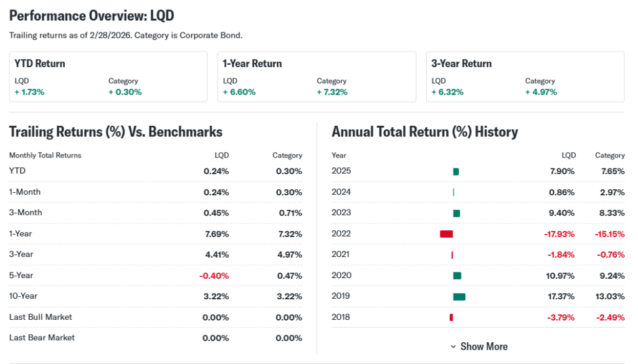Select the 5-Year trailing returns row label
This screenshot has width=638, height=364.
coord(21,275)
